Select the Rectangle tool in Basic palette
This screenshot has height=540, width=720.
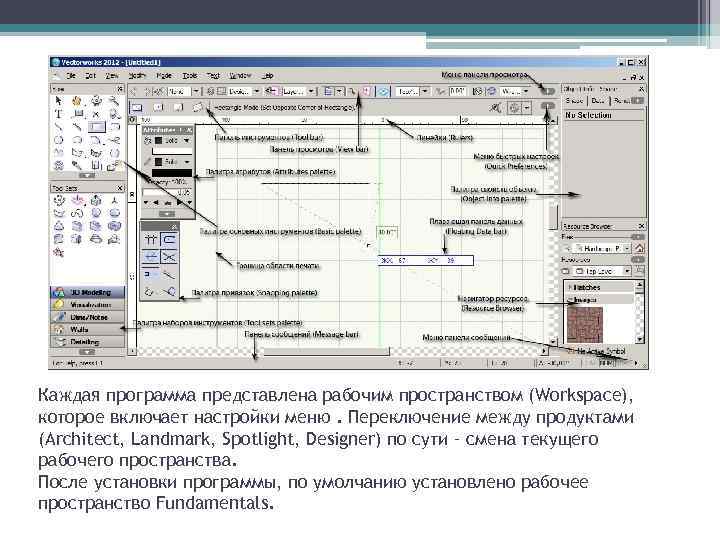96,127
